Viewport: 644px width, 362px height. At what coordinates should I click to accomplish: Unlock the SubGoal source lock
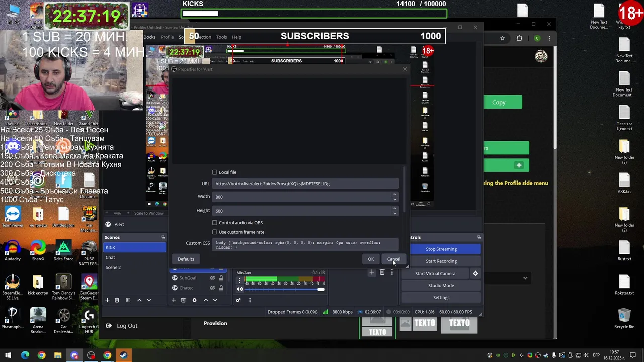[221, 278]
